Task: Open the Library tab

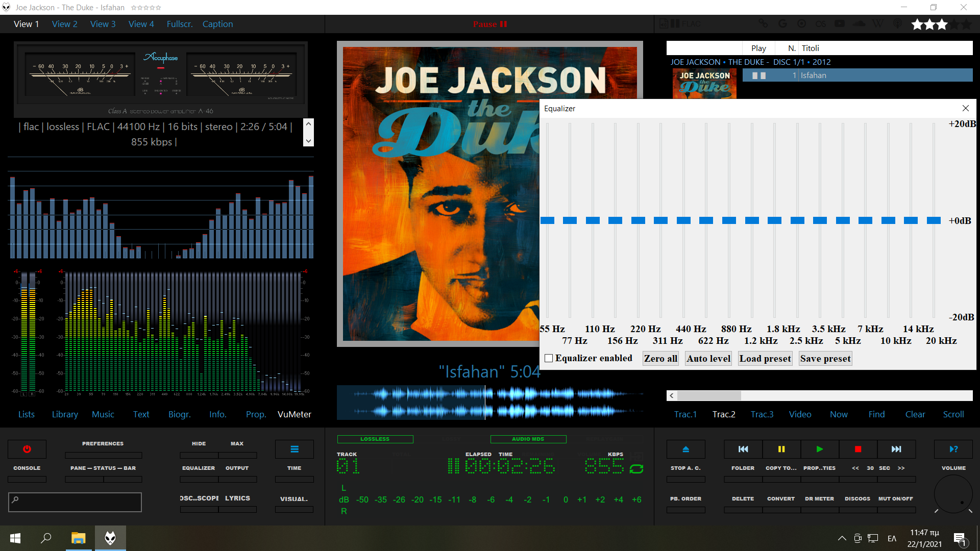Action: tap(65, 414)
